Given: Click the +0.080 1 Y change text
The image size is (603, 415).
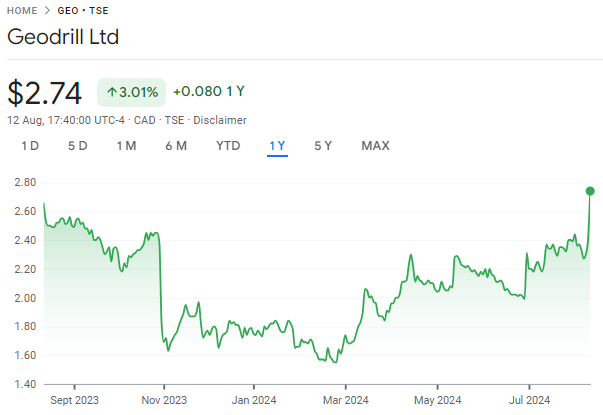Looking at the screenshot, I should point(209,92).
